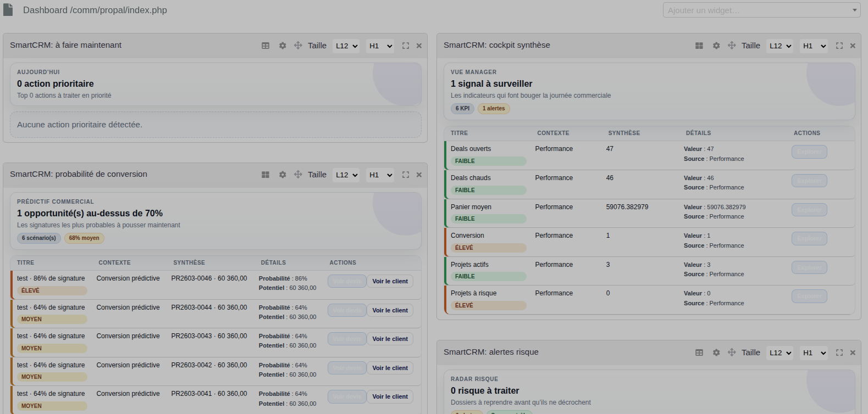The width and height of the screenshot is (868, 414).
Task: Open L12 width dropdown in 'alertes risque' widget
Action: pos(779,353)
